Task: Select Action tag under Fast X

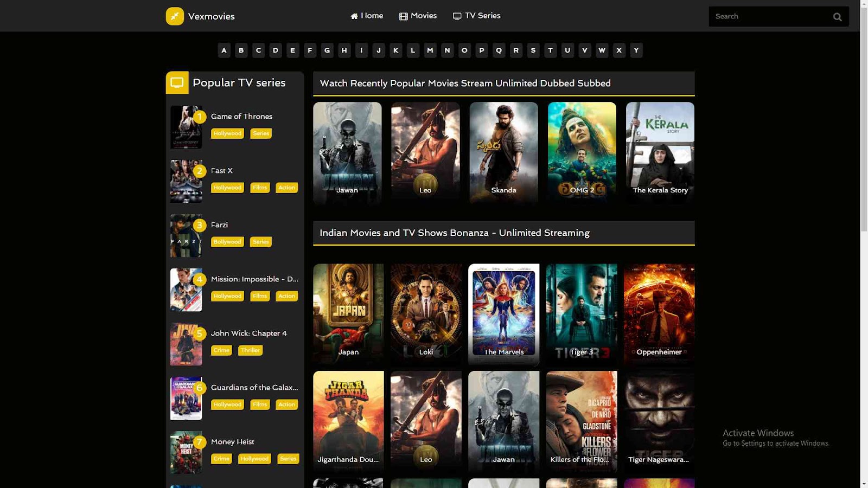Action: [286, 188]
